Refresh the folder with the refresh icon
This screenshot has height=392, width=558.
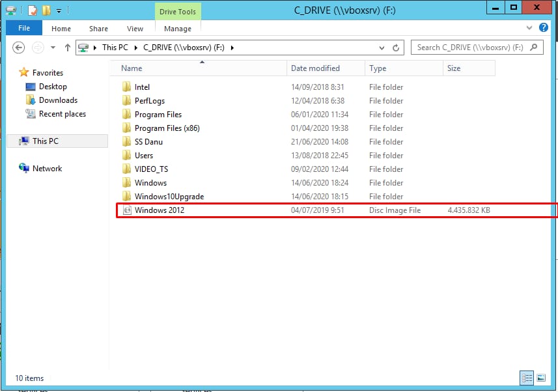point(396,48)
